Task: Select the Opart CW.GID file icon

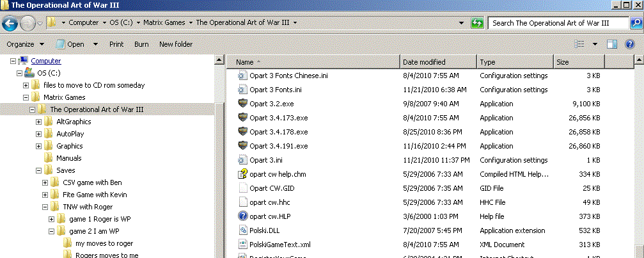Action: (x=243, y=188)
